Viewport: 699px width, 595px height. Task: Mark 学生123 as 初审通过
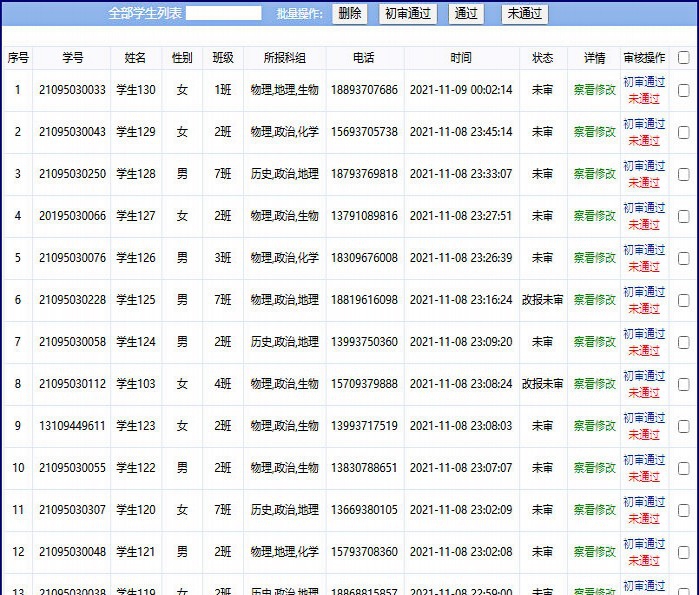coord(644,418)
